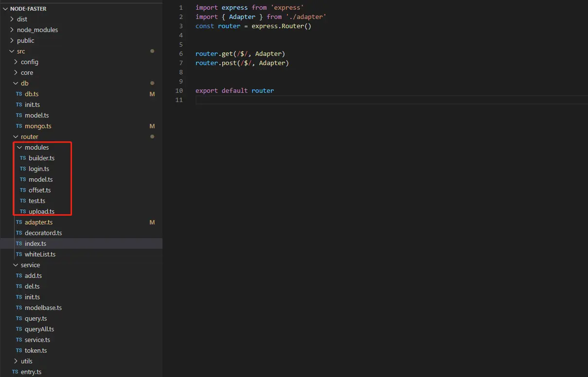Click the TS icon beside login.ts
The width and height of the screenshot is (588, 377).
[23, 169]
